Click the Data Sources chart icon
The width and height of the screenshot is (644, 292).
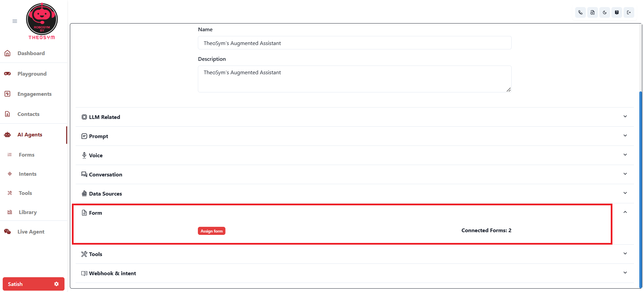point(84,193)
